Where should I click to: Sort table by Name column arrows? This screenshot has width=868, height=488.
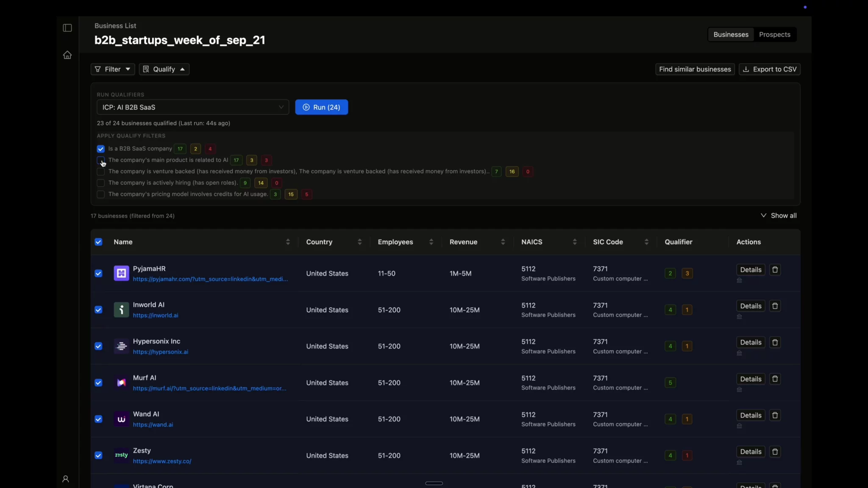coord(288,242)
